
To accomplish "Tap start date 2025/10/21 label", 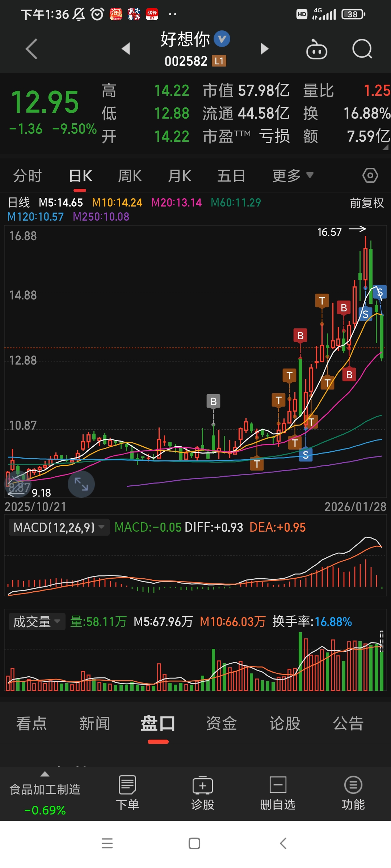I will [35, 507].
